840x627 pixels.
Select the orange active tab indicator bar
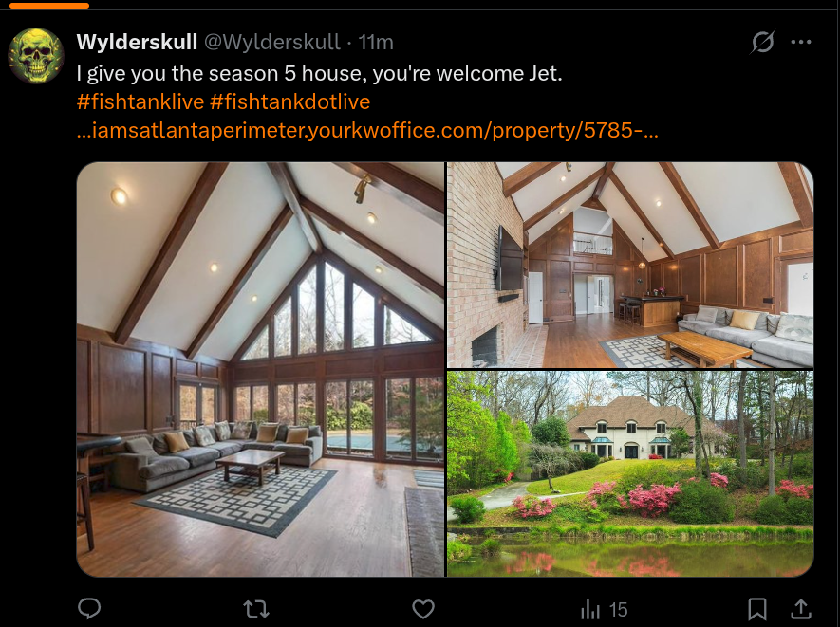coord(49,6)
